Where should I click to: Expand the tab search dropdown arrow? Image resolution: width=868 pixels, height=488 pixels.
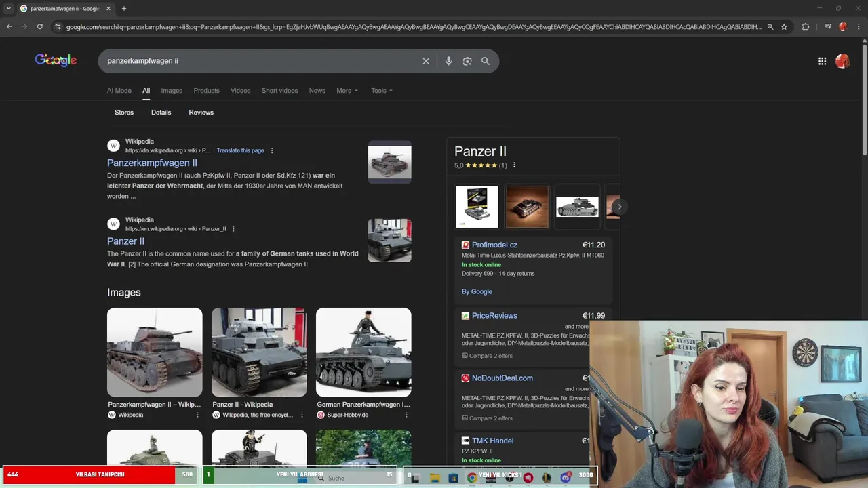point(9,9)
